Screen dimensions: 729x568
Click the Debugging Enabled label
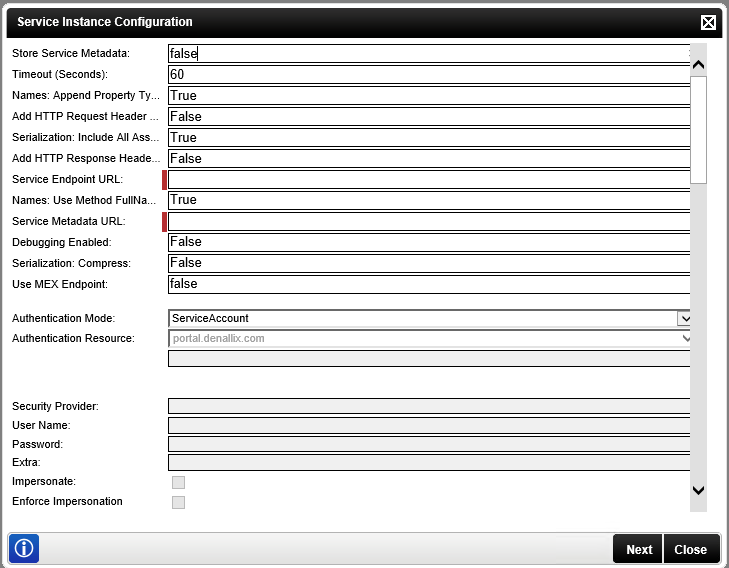(x=61, y=243)
